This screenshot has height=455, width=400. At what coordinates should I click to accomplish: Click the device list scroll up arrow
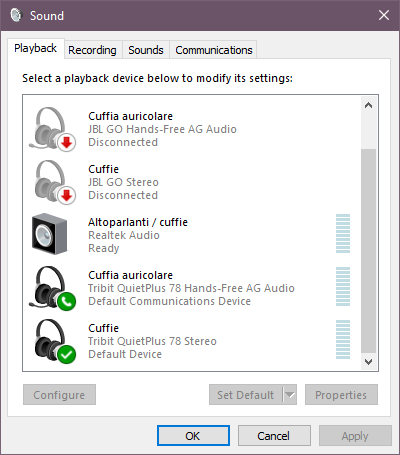[x=368, y=105]
